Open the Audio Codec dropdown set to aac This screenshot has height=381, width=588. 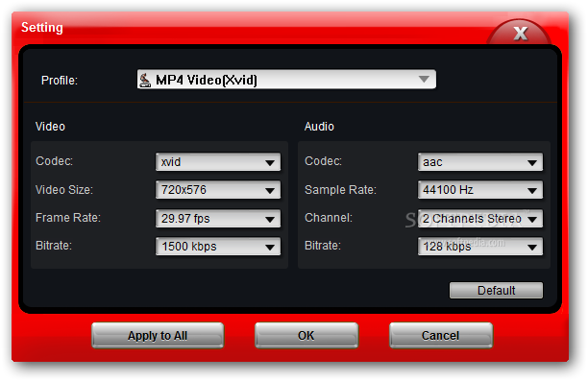point(480,162)
